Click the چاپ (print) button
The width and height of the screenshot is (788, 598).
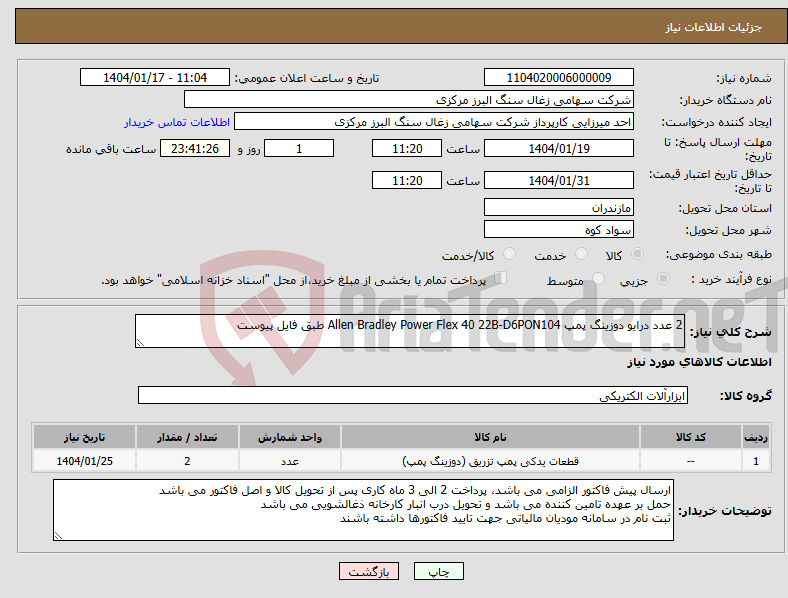(438, 571)
